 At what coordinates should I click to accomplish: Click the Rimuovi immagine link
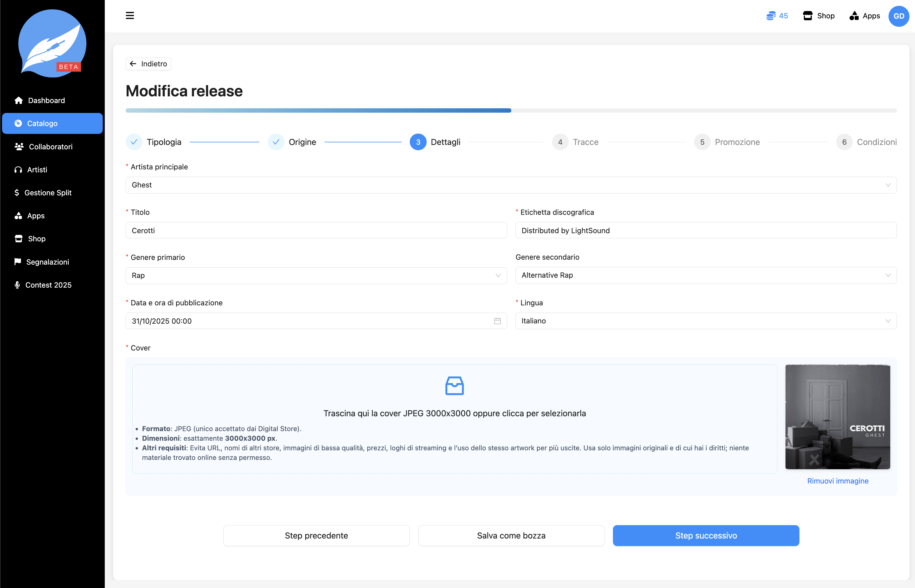pyautogui.click(x=838, y=481)
